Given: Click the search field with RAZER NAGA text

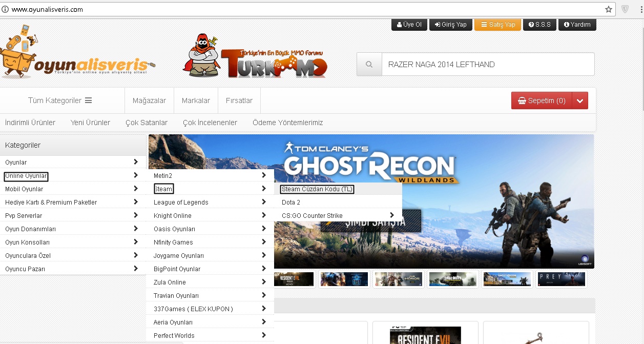Looking at the screenshot, I should click(488, 65).
